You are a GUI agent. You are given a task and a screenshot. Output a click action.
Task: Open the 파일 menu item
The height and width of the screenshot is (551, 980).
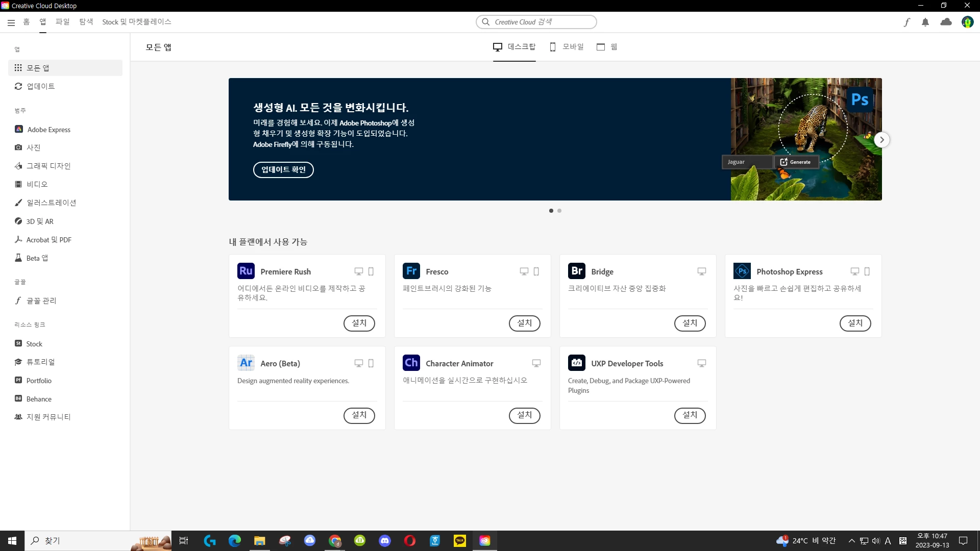pos(62,22)
